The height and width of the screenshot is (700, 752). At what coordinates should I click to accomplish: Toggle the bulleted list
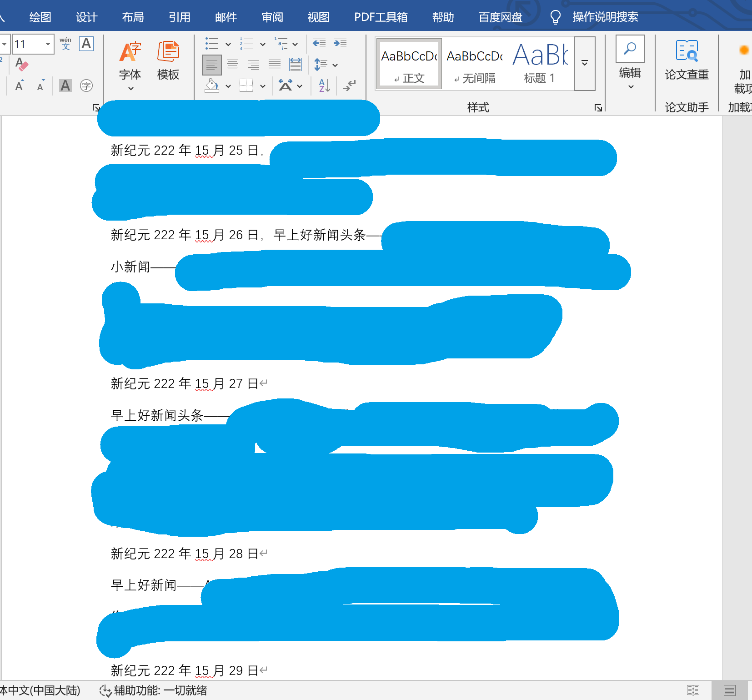pyautogui.click(x=212, y=44)
